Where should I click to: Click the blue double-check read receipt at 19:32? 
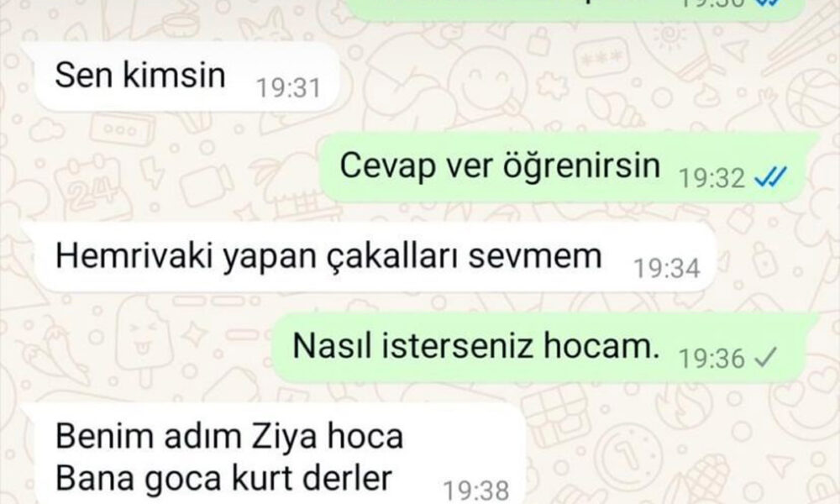point(770,177)
